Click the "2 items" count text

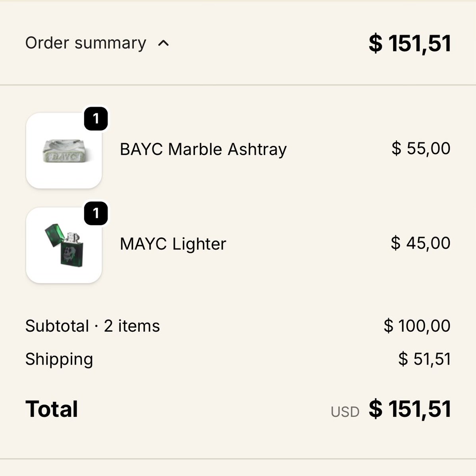[x=132, y=326]
